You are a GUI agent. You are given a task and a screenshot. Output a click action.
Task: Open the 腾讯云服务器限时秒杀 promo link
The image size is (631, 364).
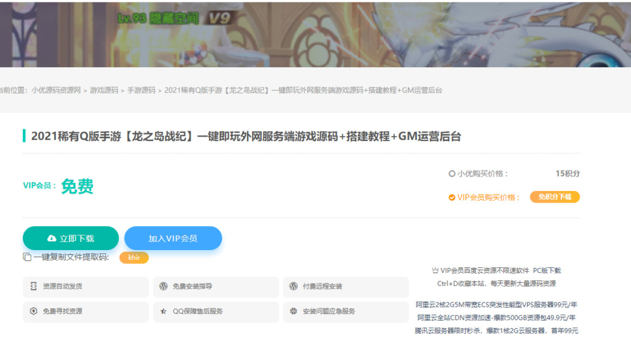click(x=496, y=331)
